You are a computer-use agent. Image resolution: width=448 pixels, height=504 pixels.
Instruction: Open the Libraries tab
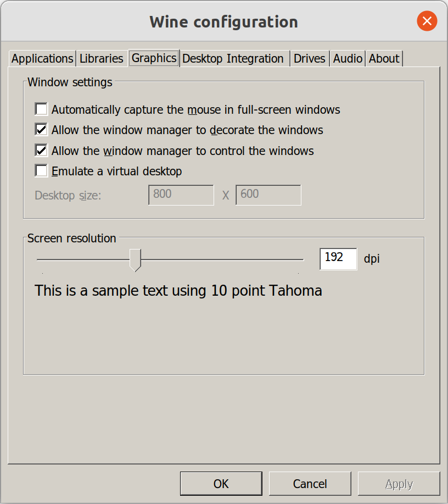pos(102,59)
